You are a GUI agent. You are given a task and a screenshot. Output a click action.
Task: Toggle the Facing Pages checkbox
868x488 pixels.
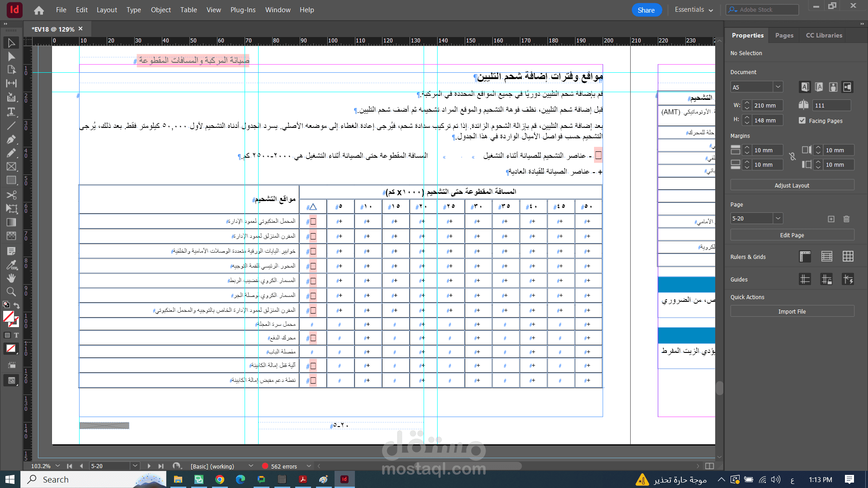click(x=802, y=121)
